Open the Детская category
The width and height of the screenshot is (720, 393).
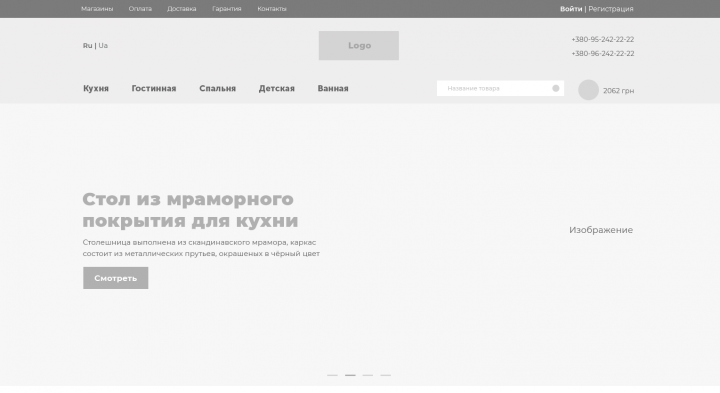(276, 88)
